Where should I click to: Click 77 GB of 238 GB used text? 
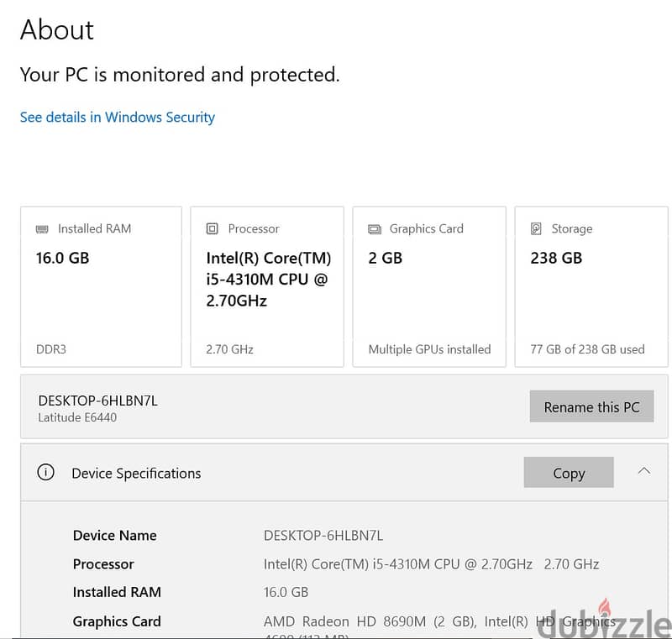point(587,349)
